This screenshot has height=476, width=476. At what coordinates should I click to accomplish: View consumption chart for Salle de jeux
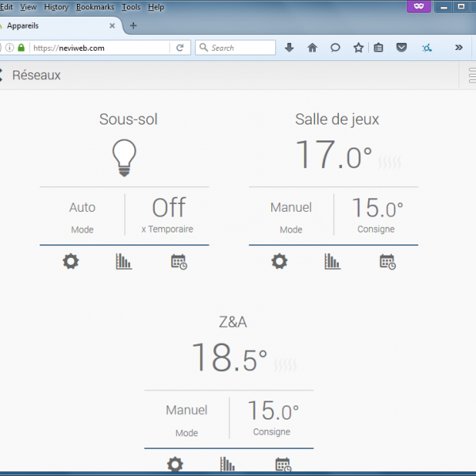point(332,261)
